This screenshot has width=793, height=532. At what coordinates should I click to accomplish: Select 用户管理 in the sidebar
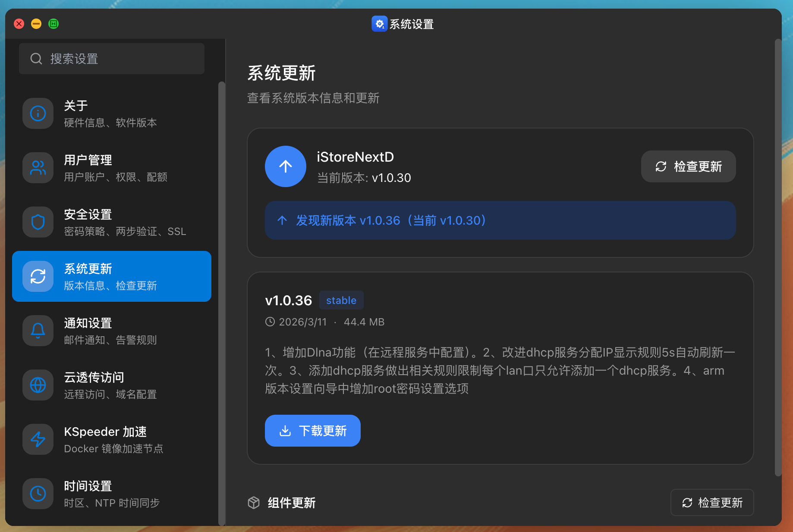click(112, 168)
